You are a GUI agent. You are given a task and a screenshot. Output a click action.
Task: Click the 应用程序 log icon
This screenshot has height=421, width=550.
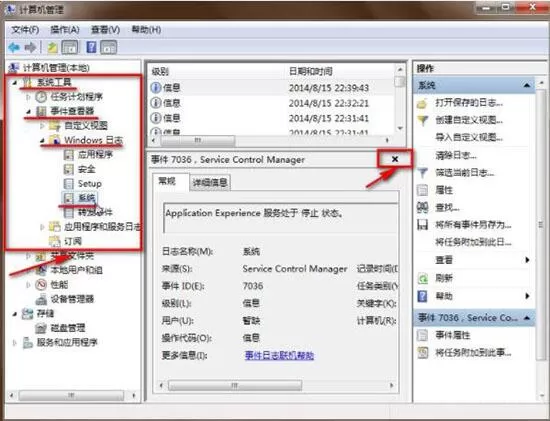click(68, 155)
